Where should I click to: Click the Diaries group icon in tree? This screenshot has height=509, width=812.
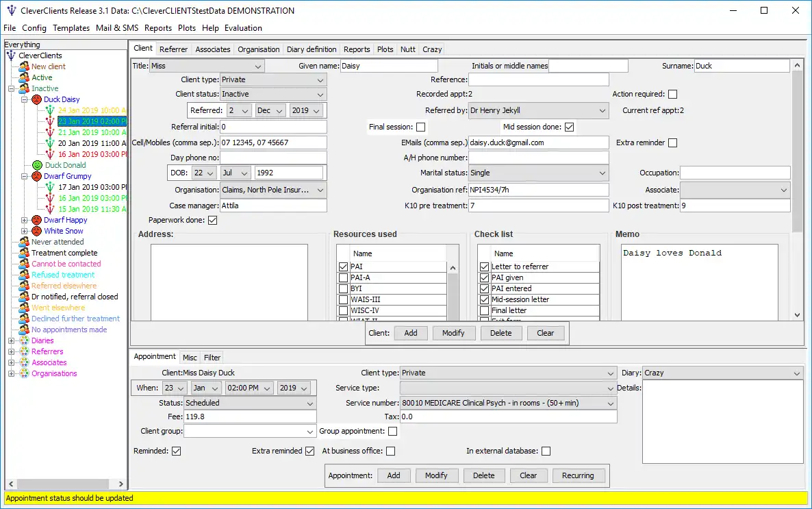click(x=24, y=340)
